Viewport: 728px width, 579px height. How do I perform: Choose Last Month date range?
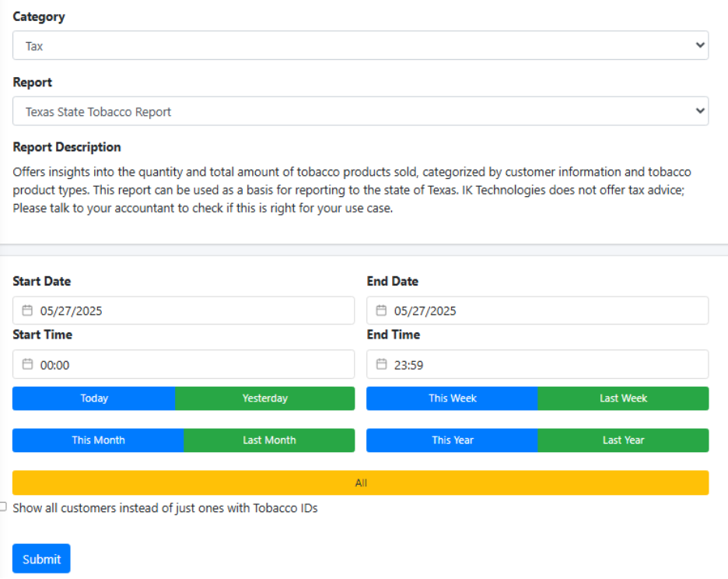(x=269, y=440)
